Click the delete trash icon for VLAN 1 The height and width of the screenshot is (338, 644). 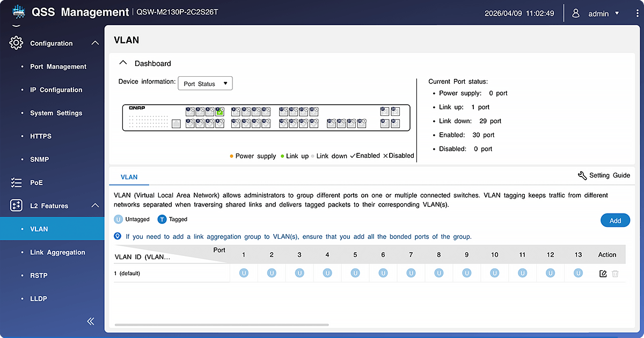click(x=615, y=274)
